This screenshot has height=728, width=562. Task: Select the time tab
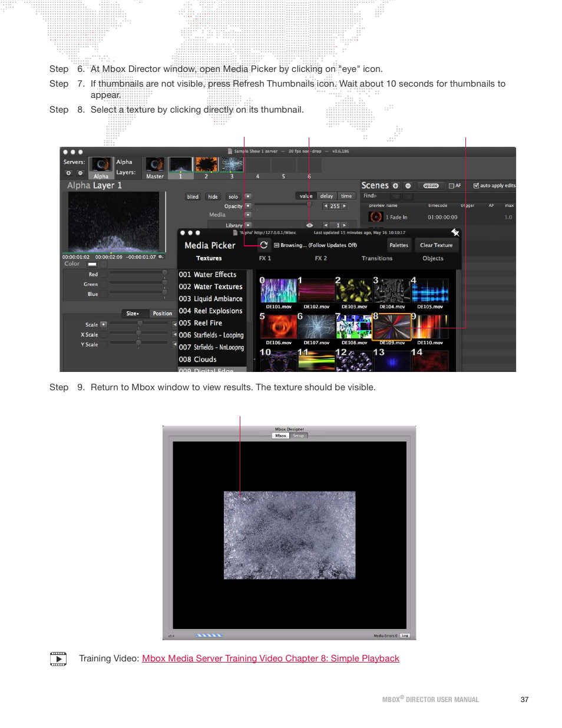[346, 196]
